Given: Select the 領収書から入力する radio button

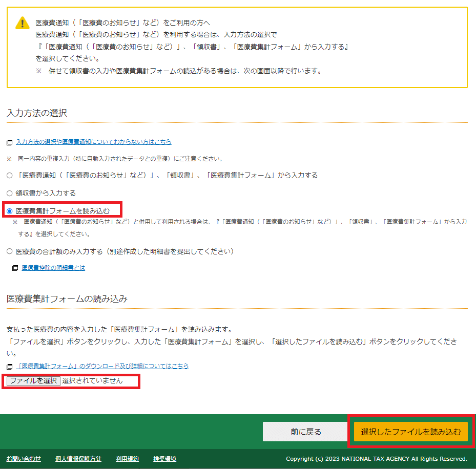Looking at the screenshot, I should [x=9, y=193].
